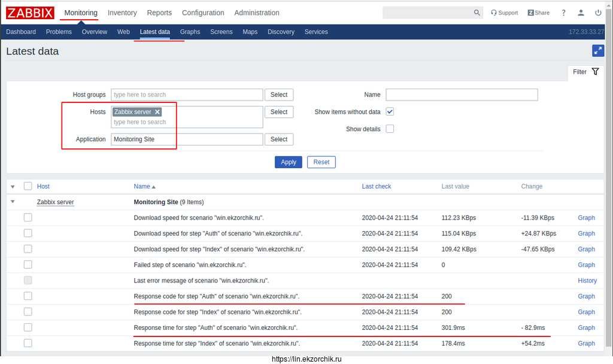The image size is (613, 364).
Task: Uncheck Show items without data
Action: click(390, 112)
